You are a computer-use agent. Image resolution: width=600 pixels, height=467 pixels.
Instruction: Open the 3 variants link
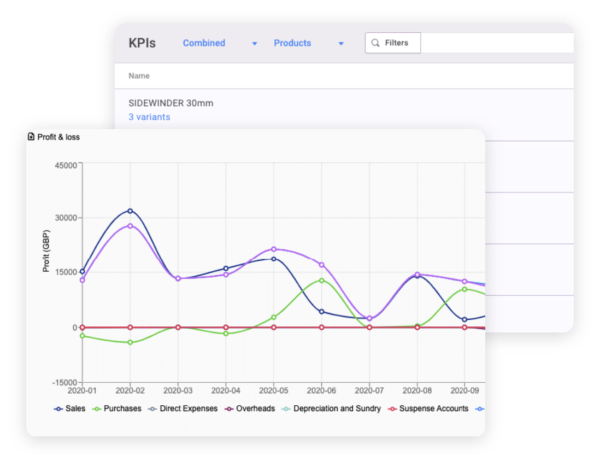149,117
